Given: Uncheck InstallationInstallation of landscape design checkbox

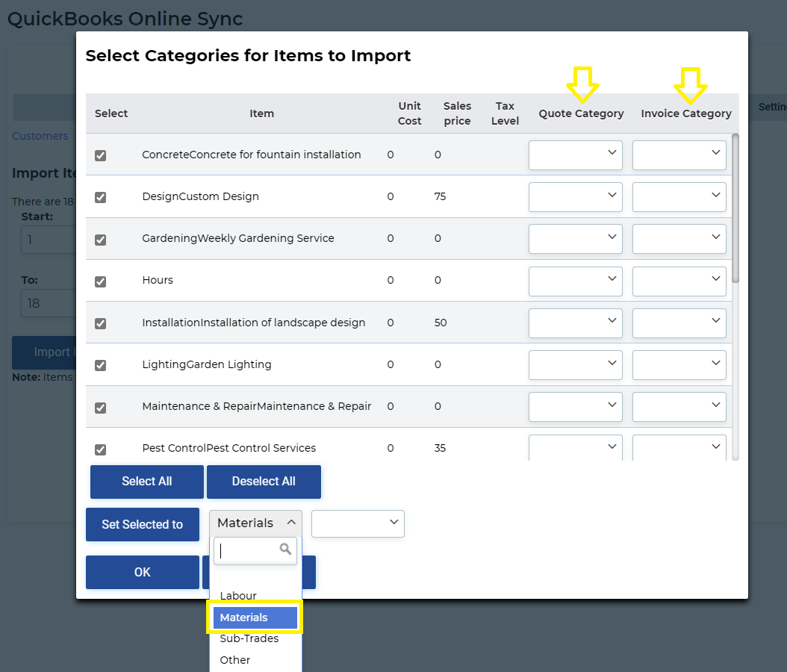Looking at the screenshot, I should pyautogui.click(x=100, y=323).
